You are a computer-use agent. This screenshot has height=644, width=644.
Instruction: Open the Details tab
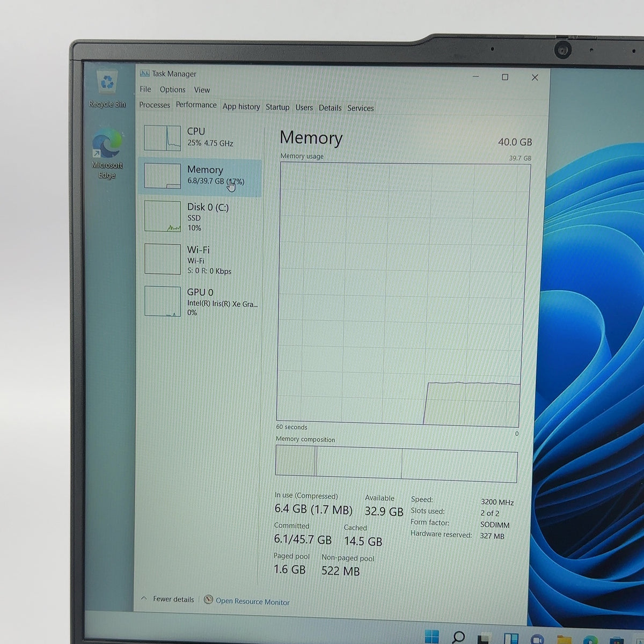click(330, 108)
